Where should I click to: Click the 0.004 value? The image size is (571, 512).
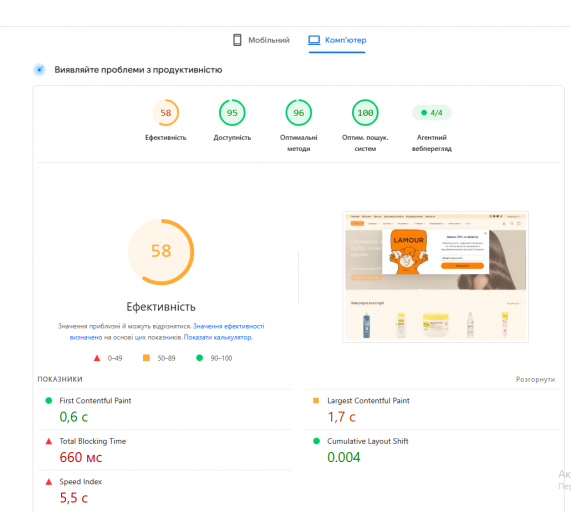point(344,457)
